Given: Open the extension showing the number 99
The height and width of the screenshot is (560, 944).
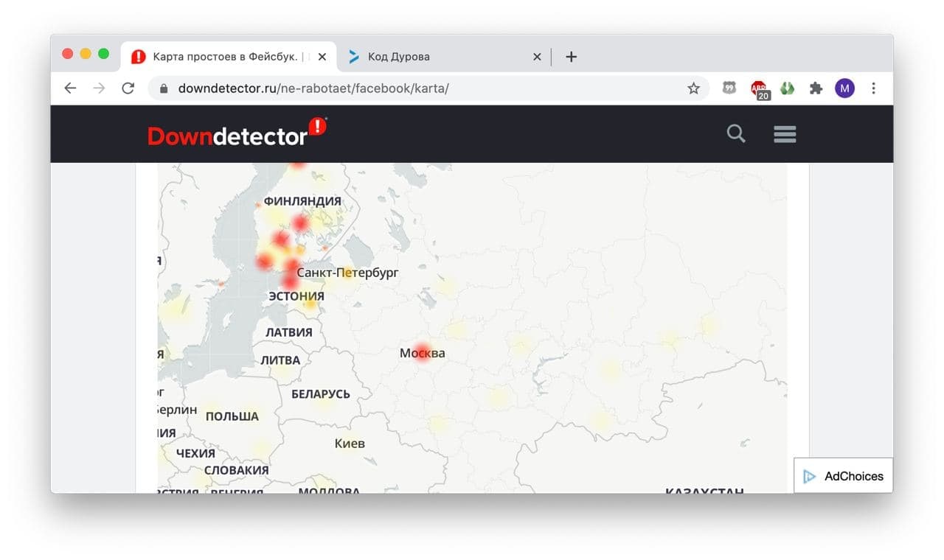Looking at the screenshot, I should (729, 88).
